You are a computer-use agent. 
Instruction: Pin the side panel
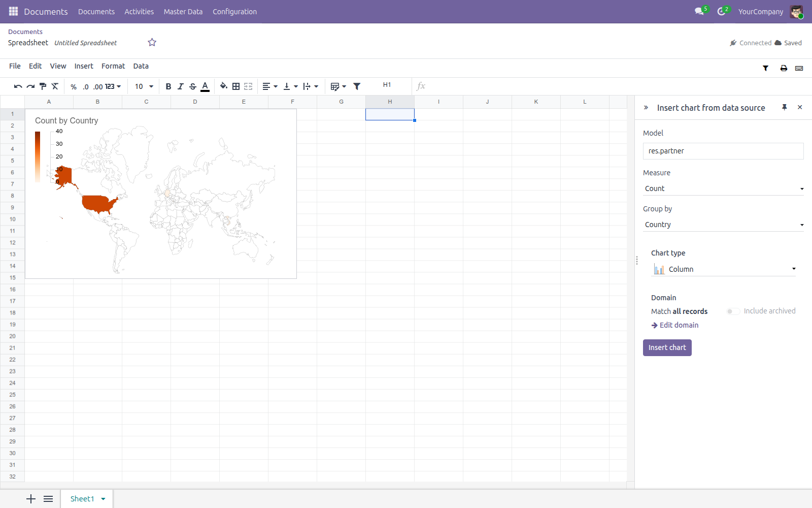tap(785, 107)
